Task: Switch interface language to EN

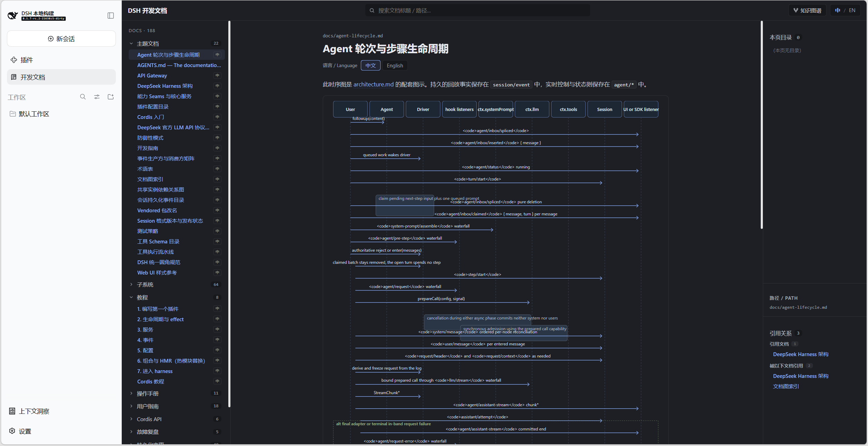Action: [x=852, y=10]
